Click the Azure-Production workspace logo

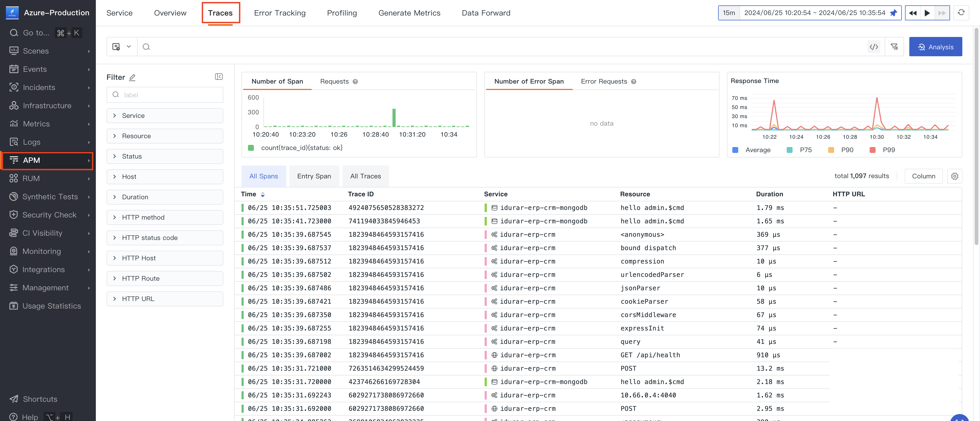[12, 13]
